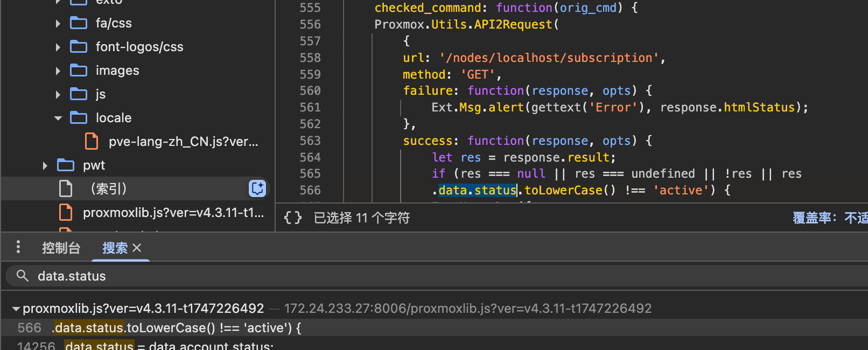Open the drawer three-dot menu
Viewport: 868px width, 350px height.
pos(18,247)
